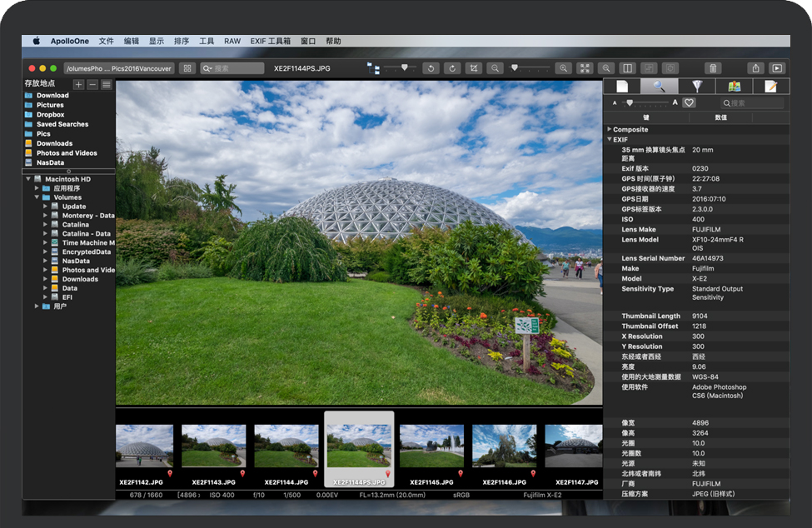Start slideshow with the play icon
Viewport: 812px width, 528px height.
(777, 68)
